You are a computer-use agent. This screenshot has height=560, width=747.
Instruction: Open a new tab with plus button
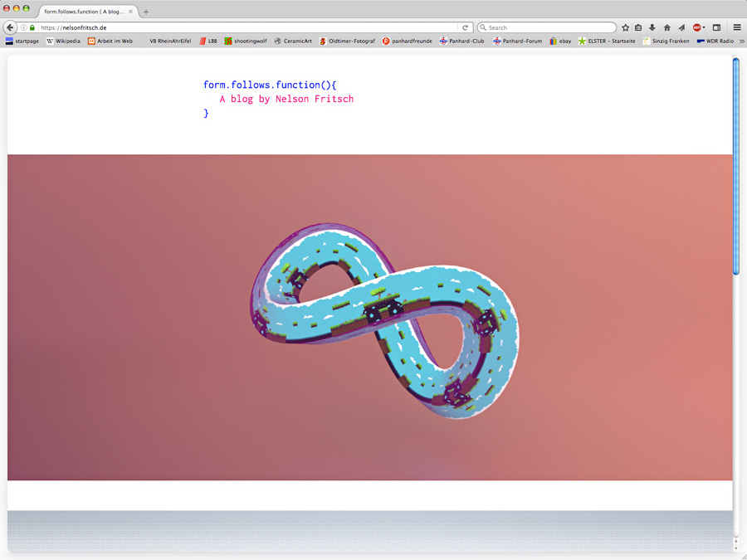146,12
